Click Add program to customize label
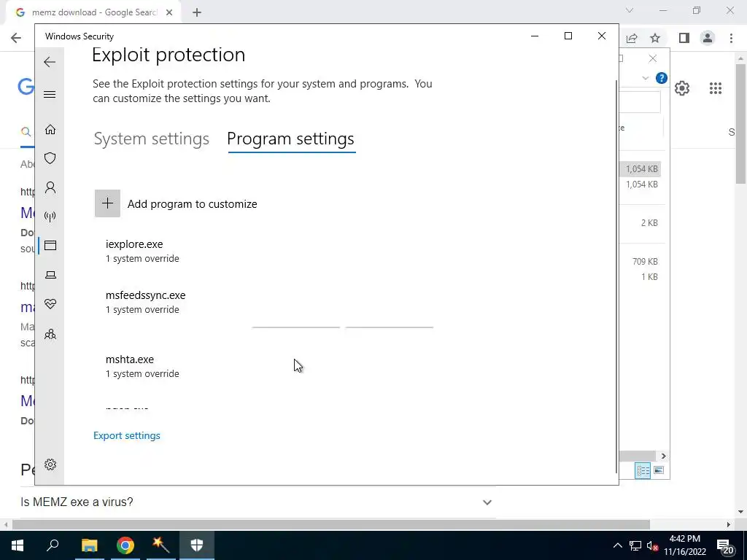The width and height of the screenshot is (747, 560). point(192,204)
